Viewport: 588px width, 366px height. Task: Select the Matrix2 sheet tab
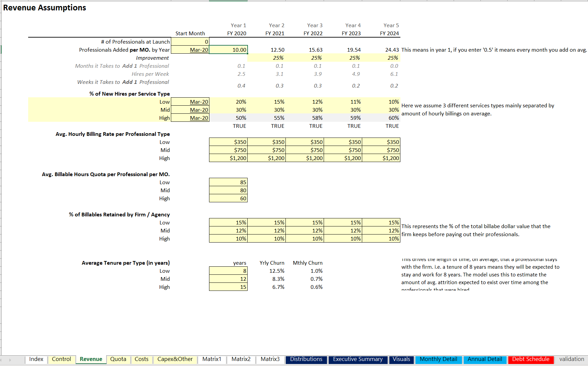pyautogui.click(x=241, y=359)
